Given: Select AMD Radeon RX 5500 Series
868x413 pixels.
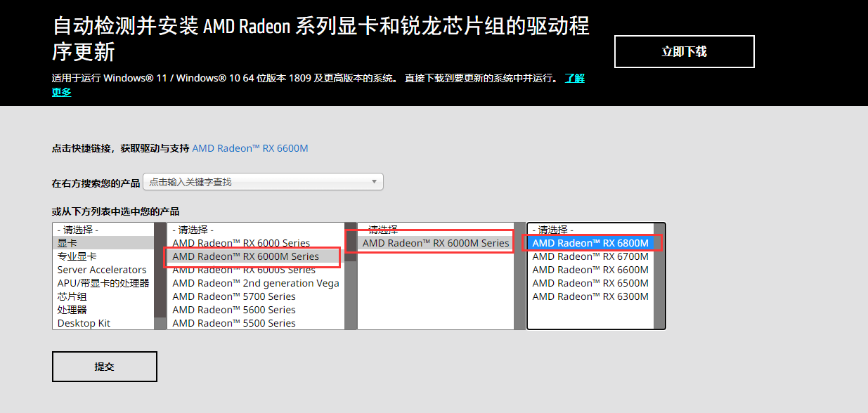Looking at the screenshot, I should [x=256, y=323].
